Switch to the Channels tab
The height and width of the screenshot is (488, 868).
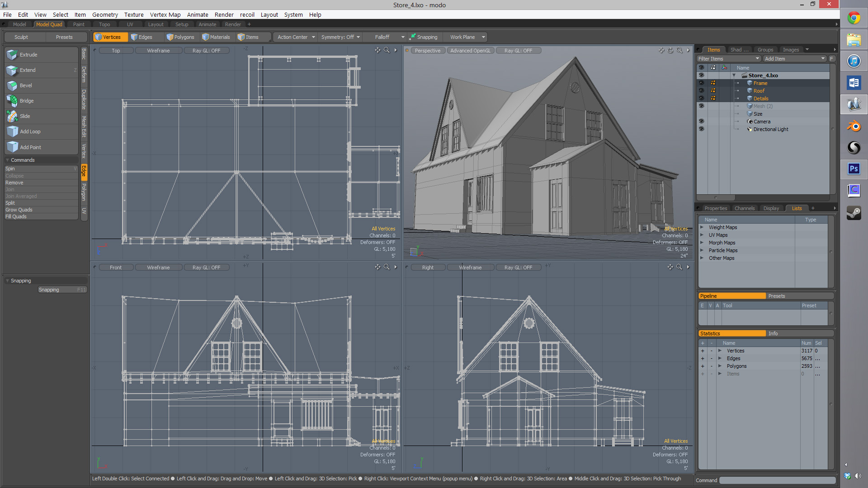744,208
